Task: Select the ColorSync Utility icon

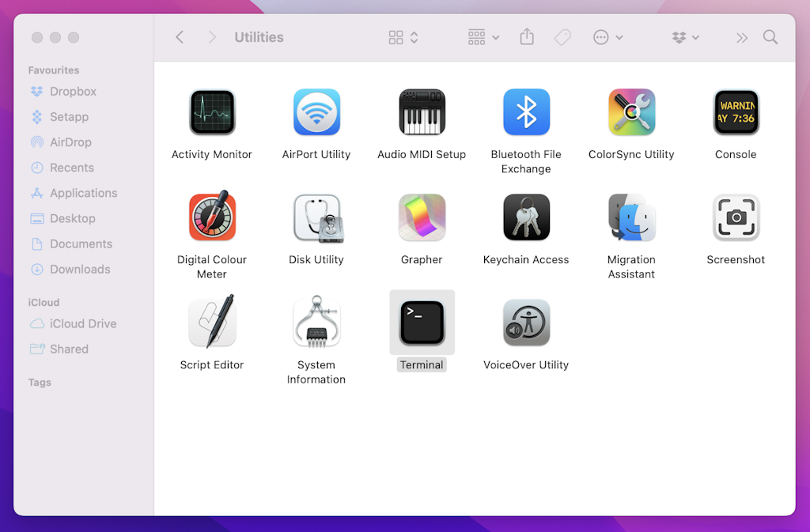Action: pos(631,112)
